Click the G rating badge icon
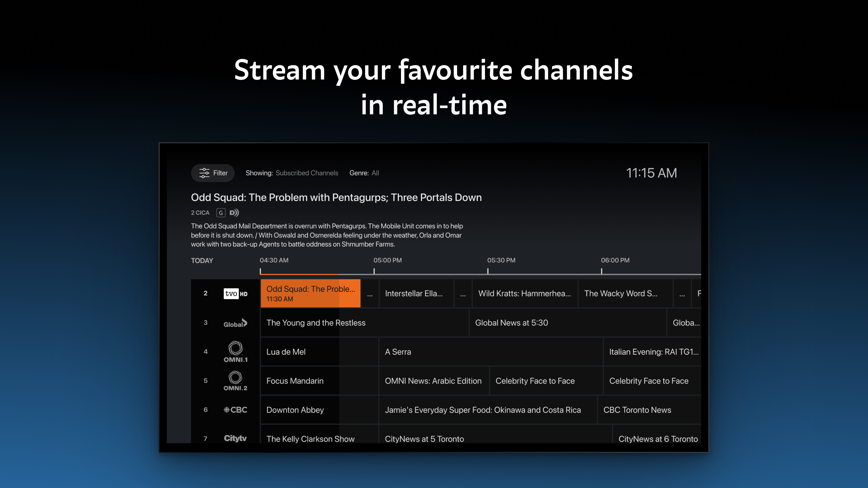868x488 pixels. pos(221,213)
